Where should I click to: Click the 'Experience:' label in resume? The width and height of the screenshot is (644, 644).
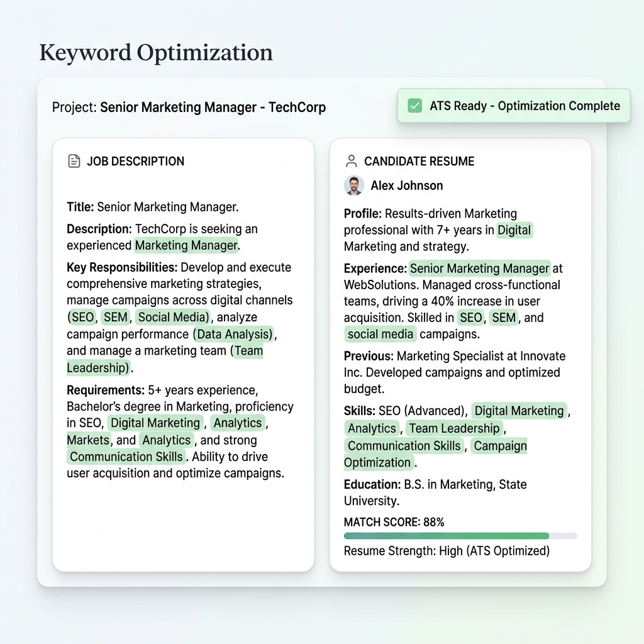(375, 269)
